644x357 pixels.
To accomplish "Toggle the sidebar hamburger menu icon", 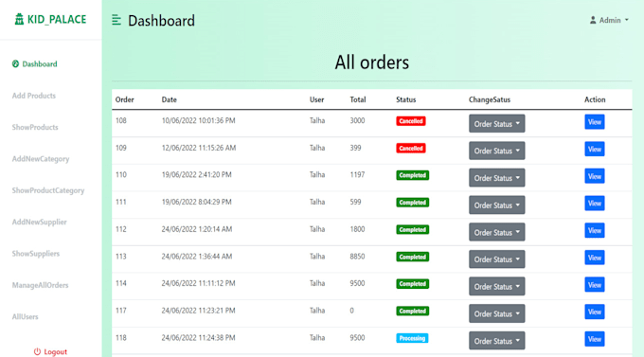I will [116, 20].
